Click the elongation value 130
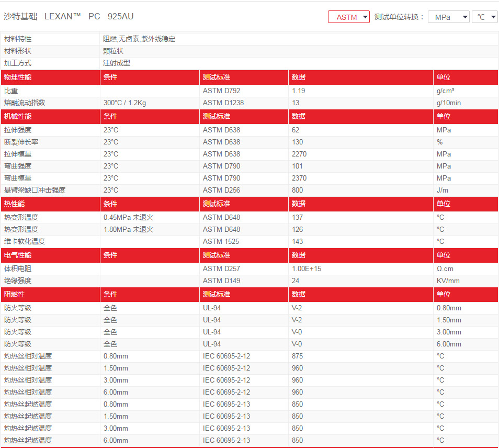This screenshot has height=448, width=499. [x=298, y=142]
